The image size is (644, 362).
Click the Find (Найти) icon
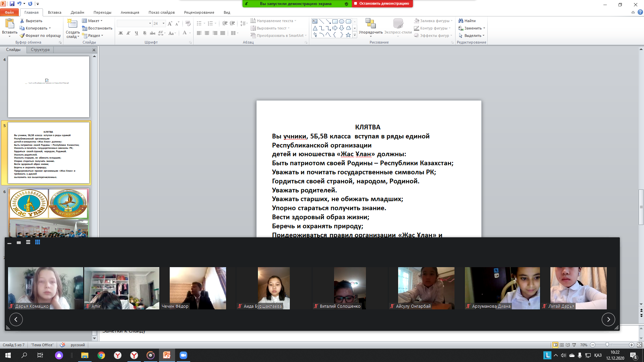(x=461, y=21)
